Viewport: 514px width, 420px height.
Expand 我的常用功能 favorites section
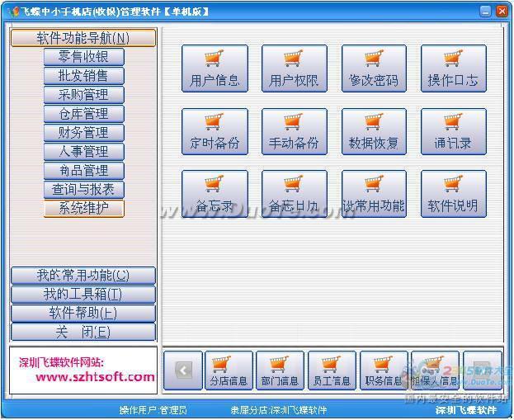click(83, 275)
